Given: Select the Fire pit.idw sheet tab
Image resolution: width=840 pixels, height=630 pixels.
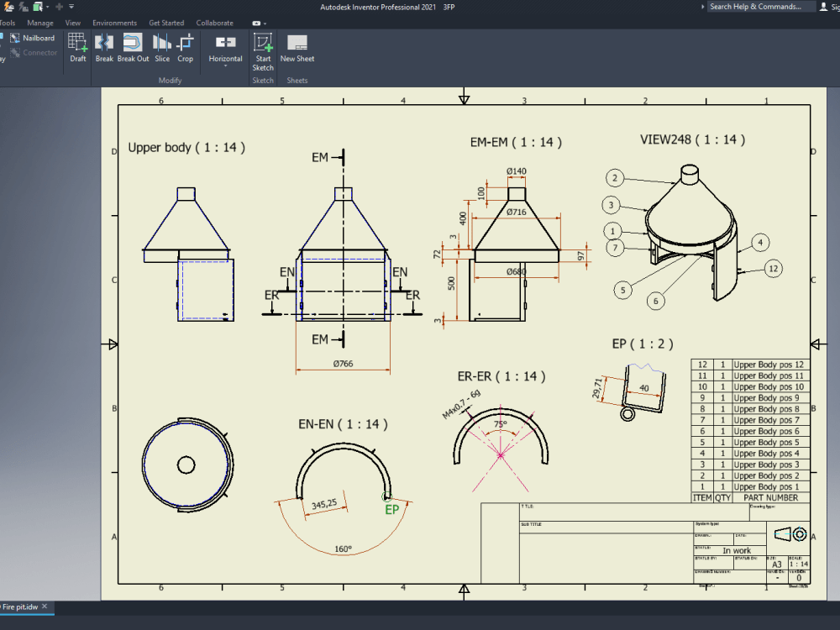Looking at the screenshot, I should point(18,607).
